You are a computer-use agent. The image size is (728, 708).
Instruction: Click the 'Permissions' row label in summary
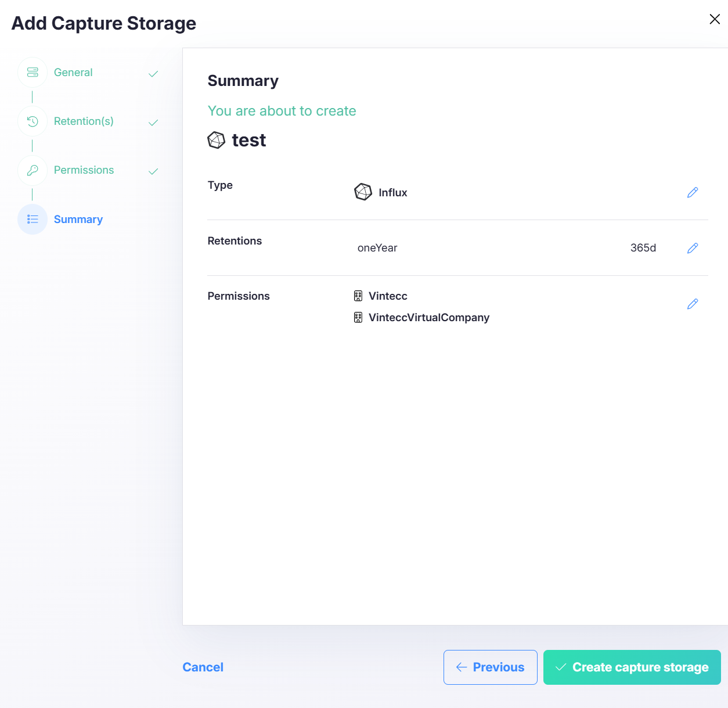point(239,296)
